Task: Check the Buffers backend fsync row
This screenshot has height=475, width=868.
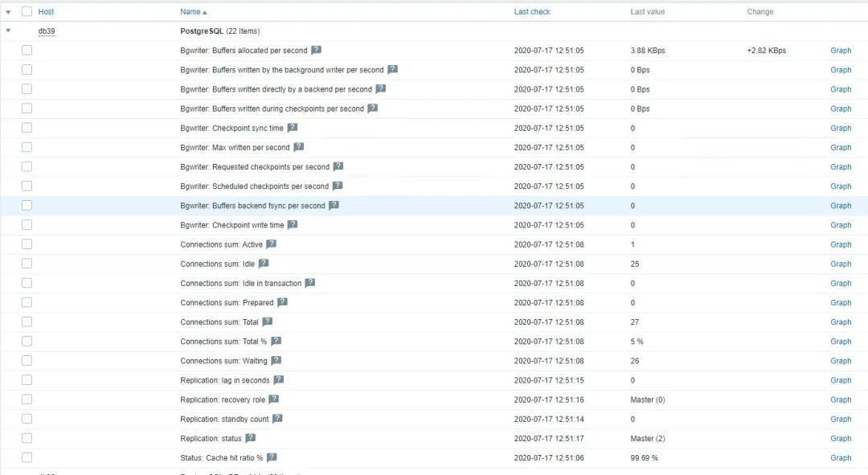Action: point(27,205)
